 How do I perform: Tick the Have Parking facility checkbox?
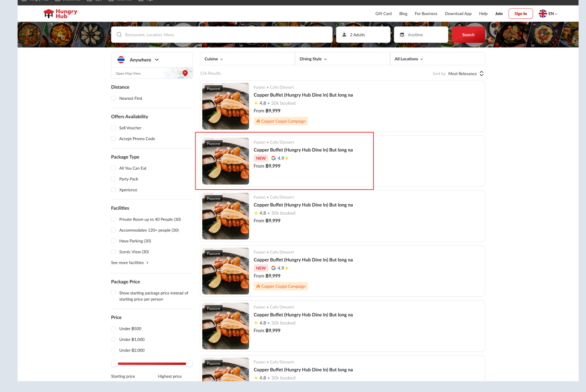tap(113, 241)
